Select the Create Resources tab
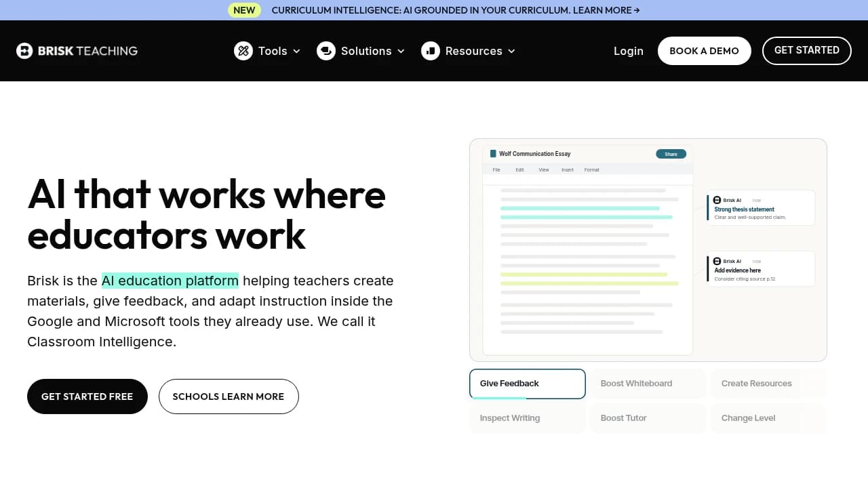Image resolution: width=868 pixels, height=488 pixels. 768,384
